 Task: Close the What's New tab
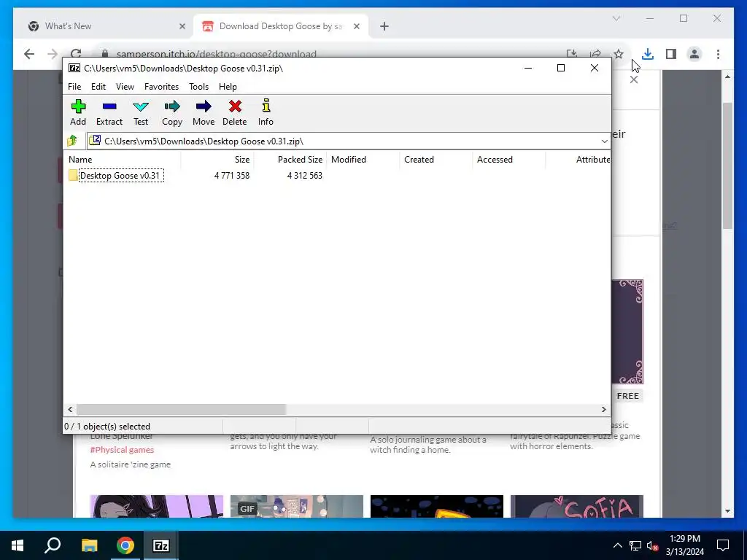pos(182,26)
